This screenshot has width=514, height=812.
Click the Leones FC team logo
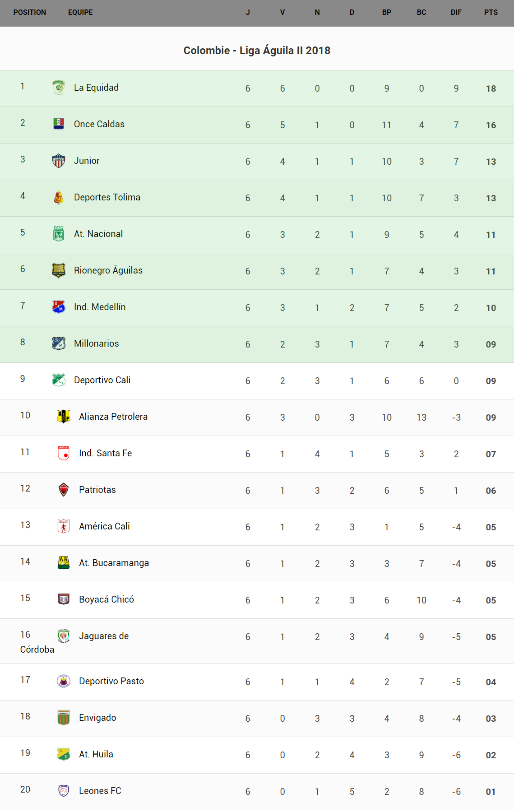[x=64, y=791]
